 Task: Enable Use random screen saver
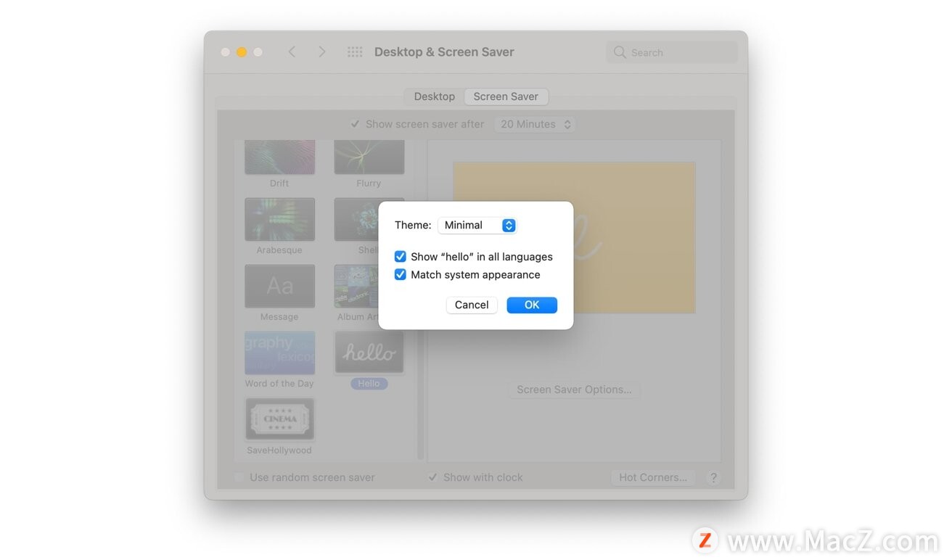(x=239, y=477)
